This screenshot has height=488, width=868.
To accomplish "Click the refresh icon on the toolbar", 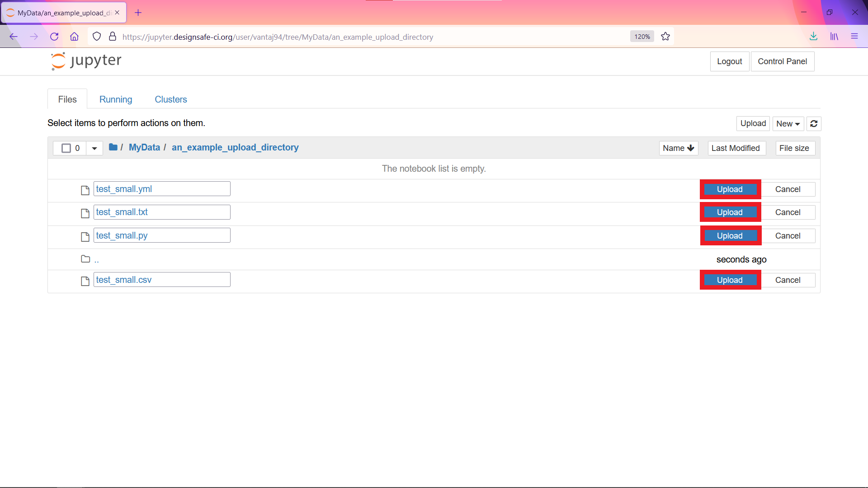I will point(814,123).
